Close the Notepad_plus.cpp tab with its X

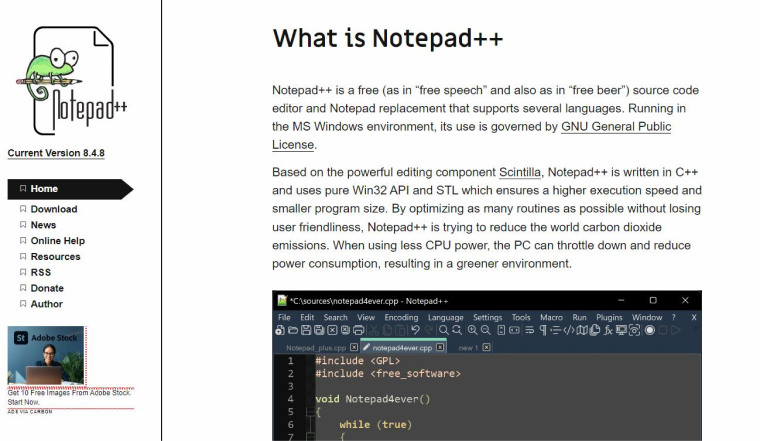coord(354,347)
